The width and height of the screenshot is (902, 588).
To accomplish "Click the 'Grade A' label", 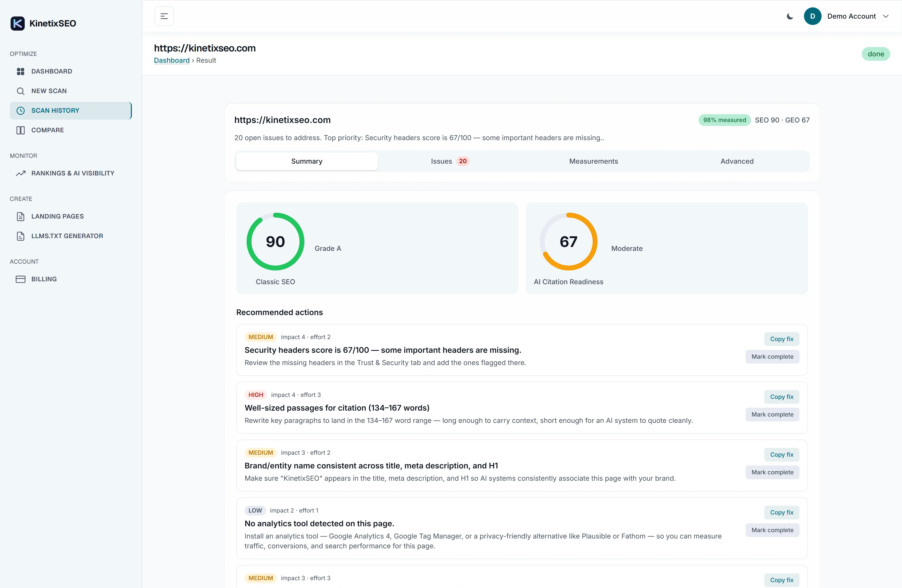I will pyautogui.click(x=328, y=248).
